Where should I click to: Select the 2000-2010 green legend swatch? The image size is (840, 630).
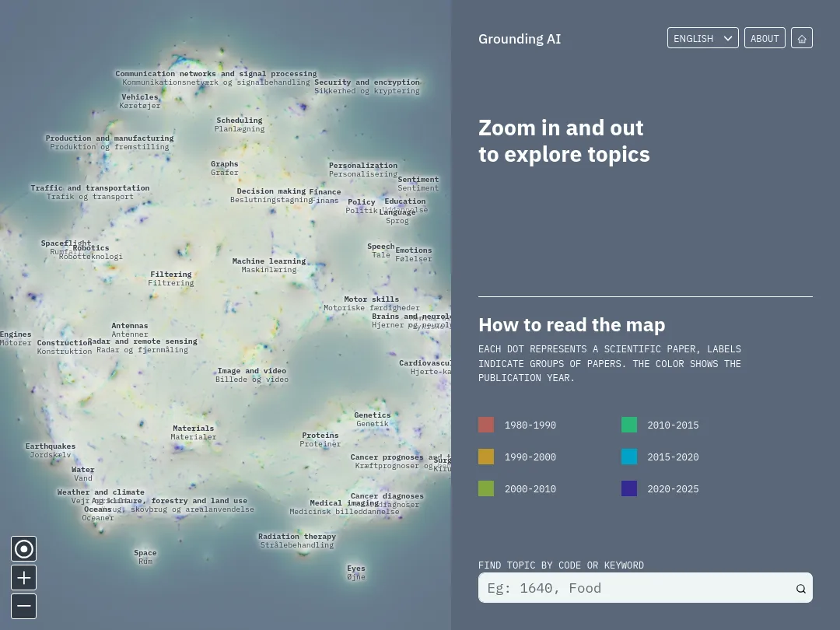click(x=486, y=488)
